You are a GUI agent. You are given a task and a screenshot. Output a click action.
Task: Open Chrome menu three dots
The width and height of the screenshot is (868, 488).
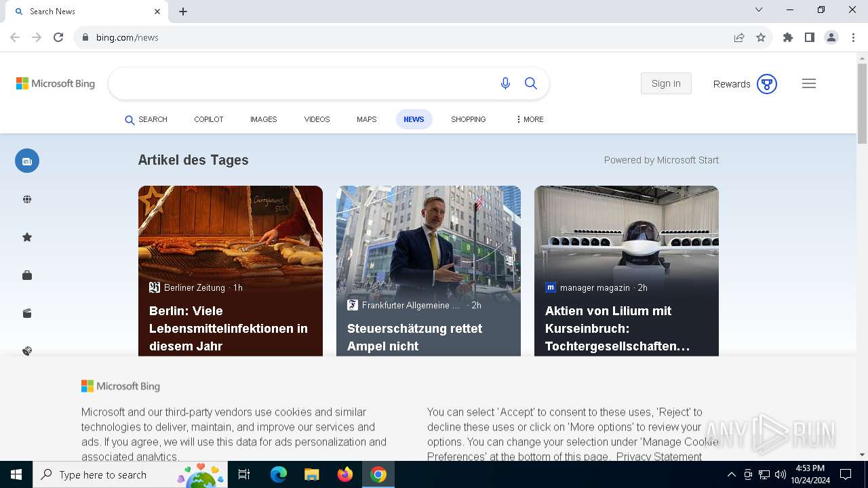(852, 37)
